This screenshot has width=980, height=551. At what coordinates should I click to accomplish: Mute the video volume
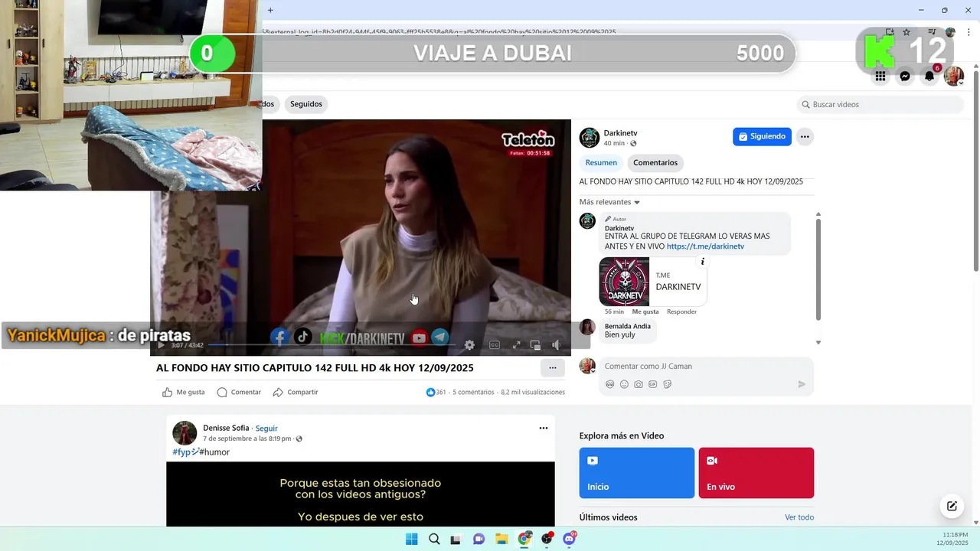[557, 345]
